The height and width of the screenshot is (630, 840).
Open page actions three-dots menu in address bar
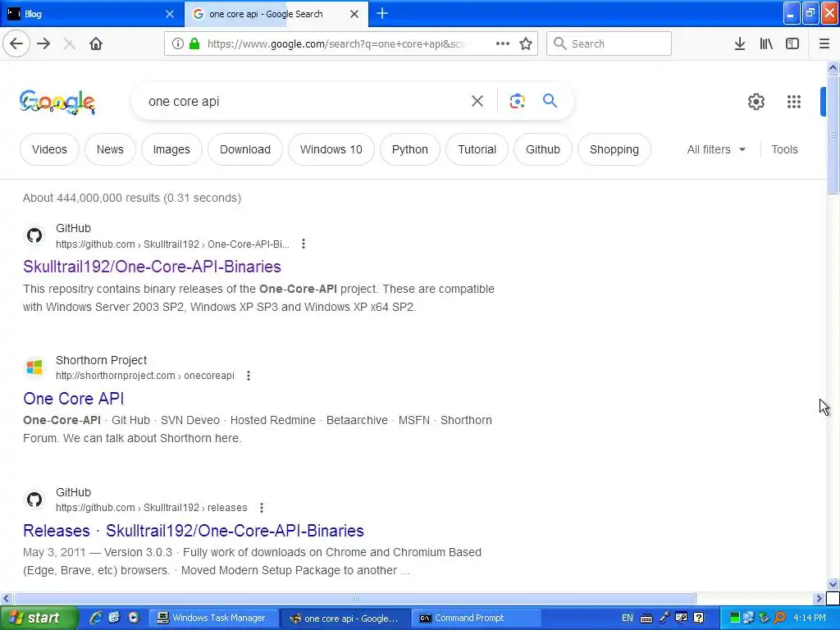pyautogui.click(x=503, y=44)
